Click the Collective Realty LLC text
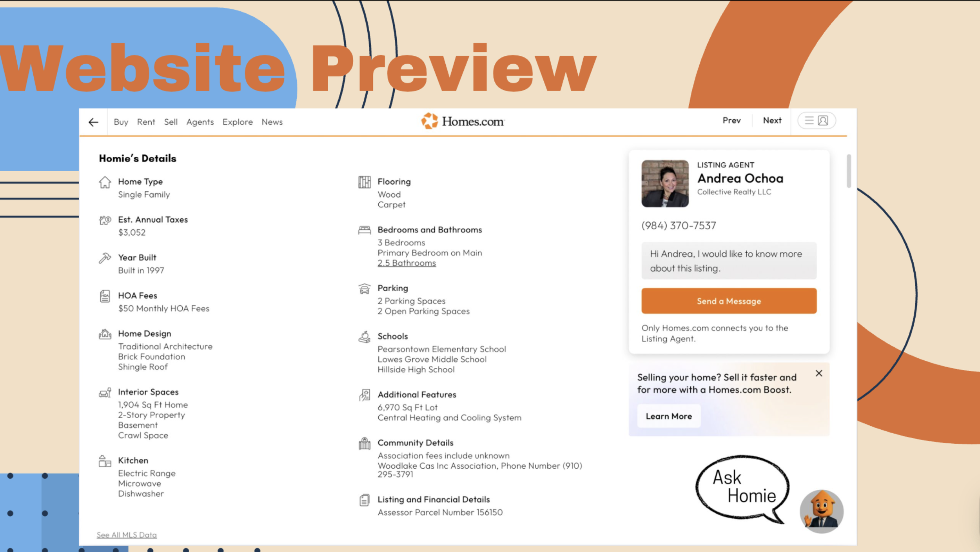Screen dimensions: 980x552 734,192
